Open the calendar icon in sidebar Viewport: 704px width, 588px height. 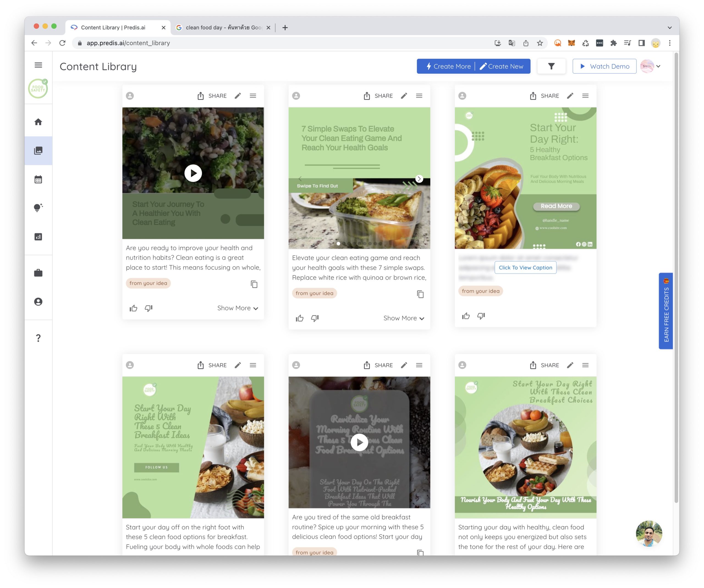click(38, 180)
